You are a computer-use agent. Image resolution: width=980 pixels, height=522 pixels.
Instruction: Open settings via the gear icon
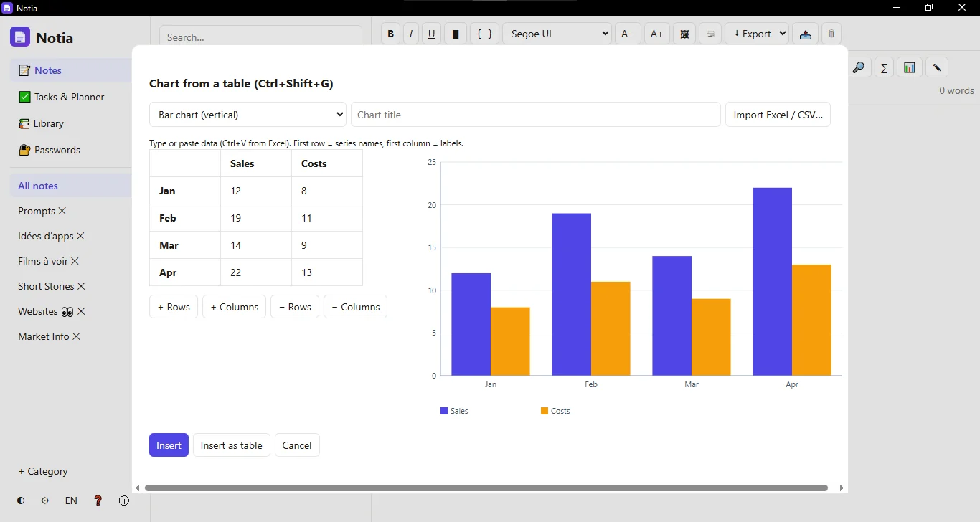45,501
